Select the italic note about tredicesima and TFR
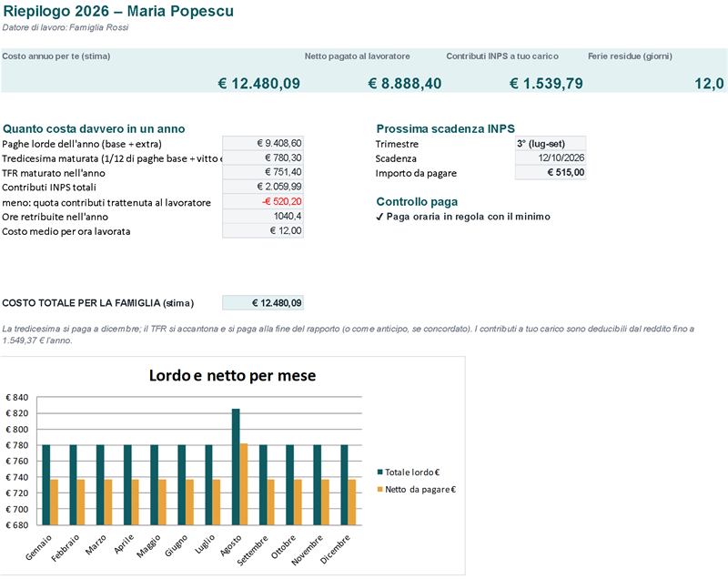This screenshot has height=579, width=728. tap(349, 334)
